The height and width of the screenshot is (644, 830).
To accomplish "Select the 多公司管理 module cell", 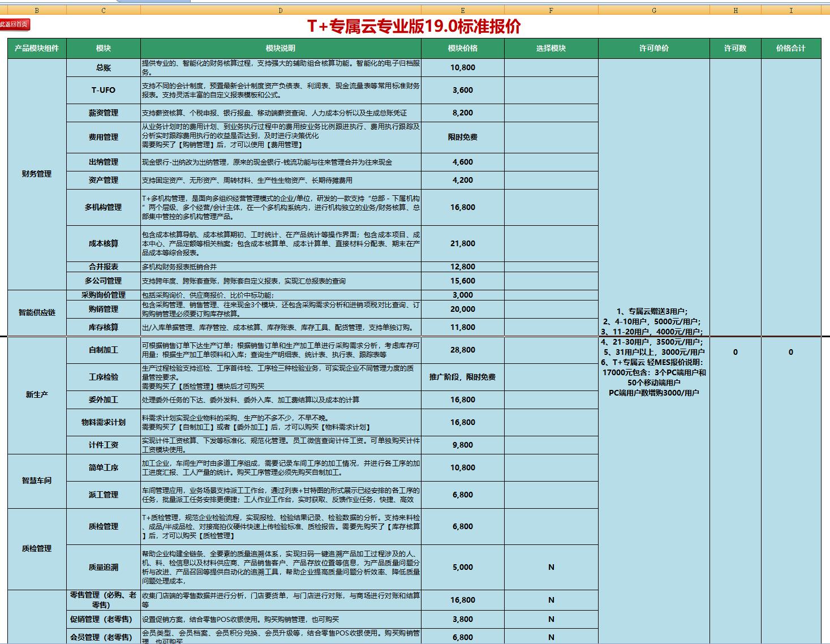I will click(x=103, y=281).
